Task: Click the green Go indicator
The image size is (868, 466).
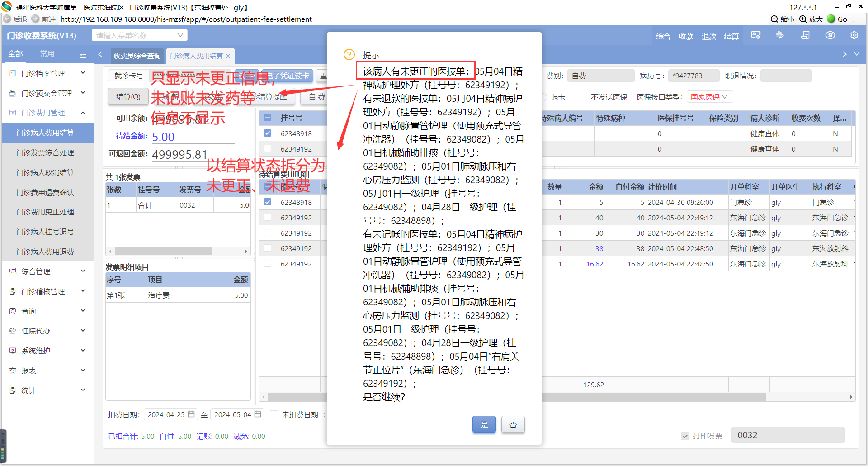Action: click(831, 19)
